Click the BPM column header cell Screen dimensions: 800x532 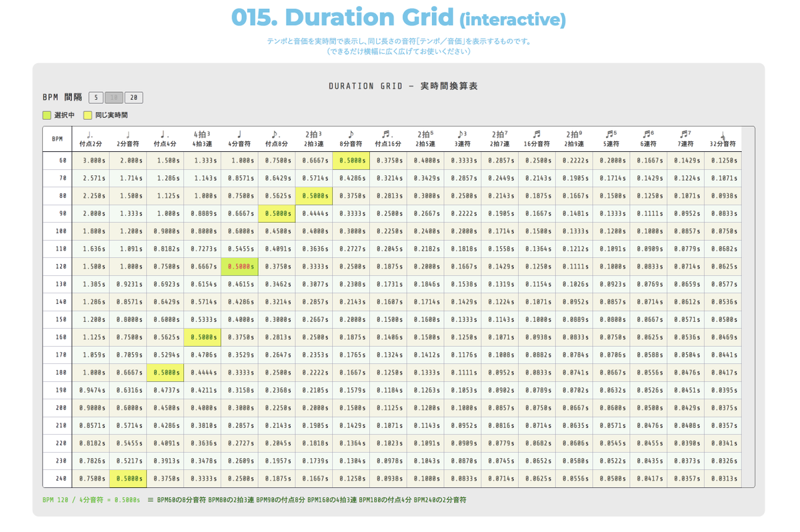pos(57,139)
